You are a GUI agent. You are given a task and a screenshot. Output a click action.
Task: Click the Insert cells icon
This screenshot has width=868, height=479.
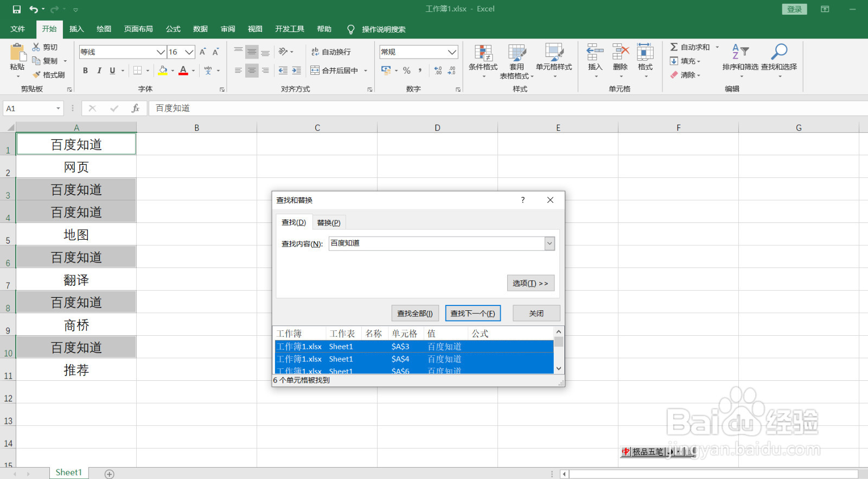595,53
